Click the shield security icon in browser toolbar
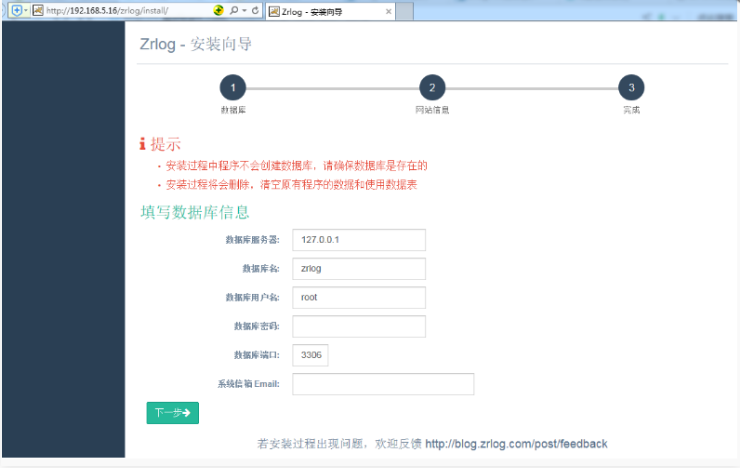The width and height of the screenshot is (740, 468). 15,10
